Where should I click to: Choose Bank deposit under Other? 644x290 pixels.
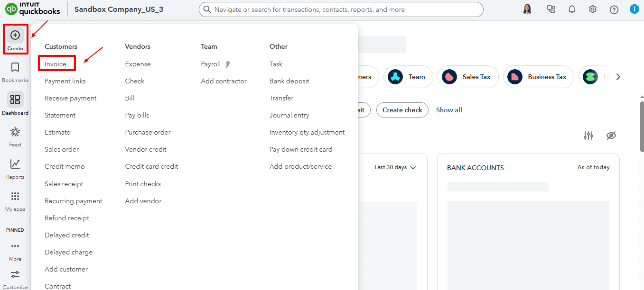point(289,81)
